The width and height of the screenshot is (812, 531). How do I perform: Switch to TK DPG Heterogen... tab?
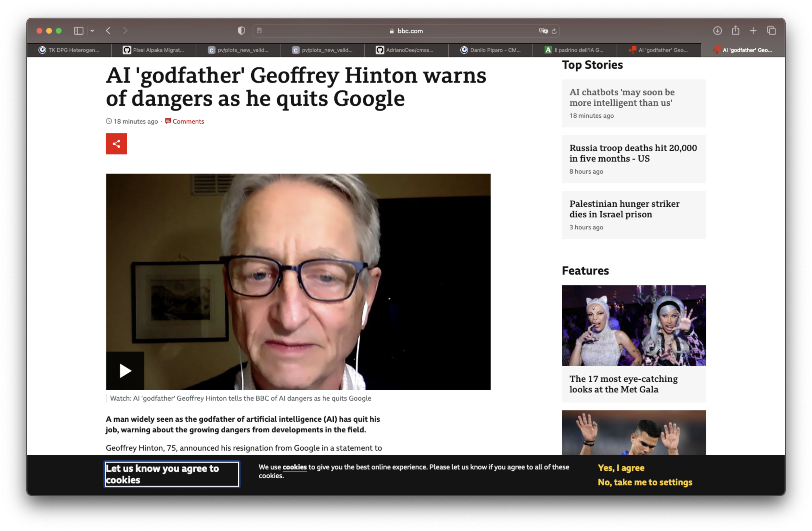point(69,50)
